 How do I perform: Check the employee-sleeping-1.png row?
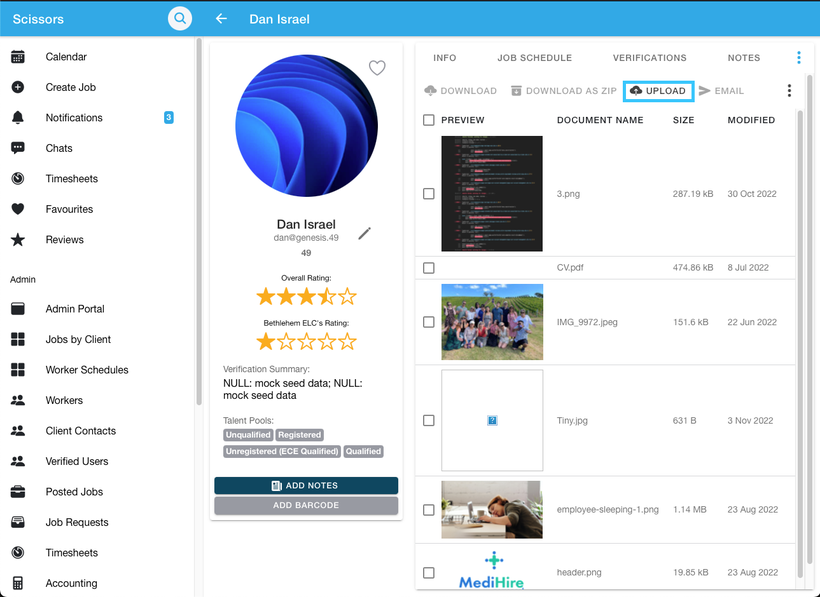pyautogui.click(x=429, y=510)
